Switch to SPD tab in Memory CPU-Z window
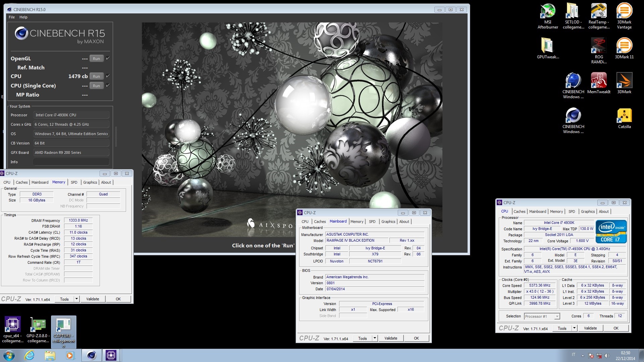Screen dimensions: 644x362 (x=74, y=182)
